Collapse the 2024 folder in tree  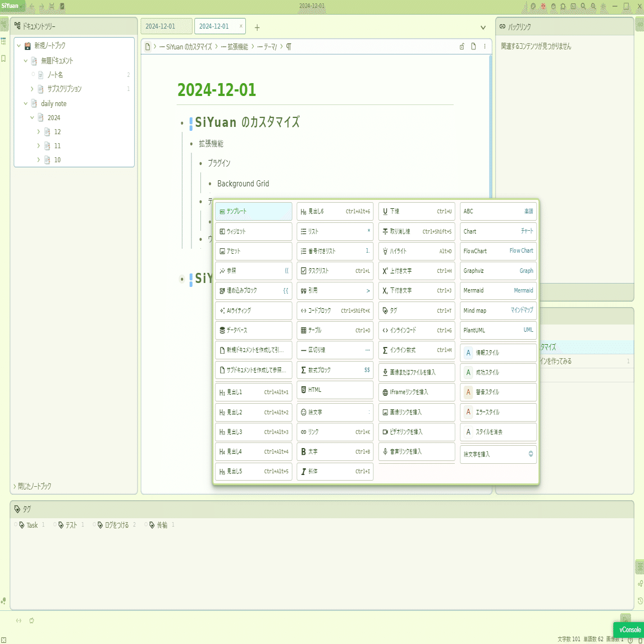click(32, 117)
